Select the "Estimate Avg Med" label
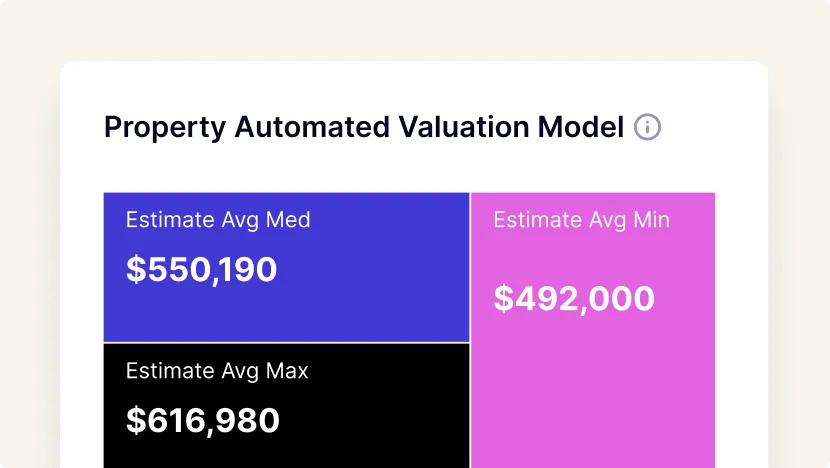 (218, 220)
